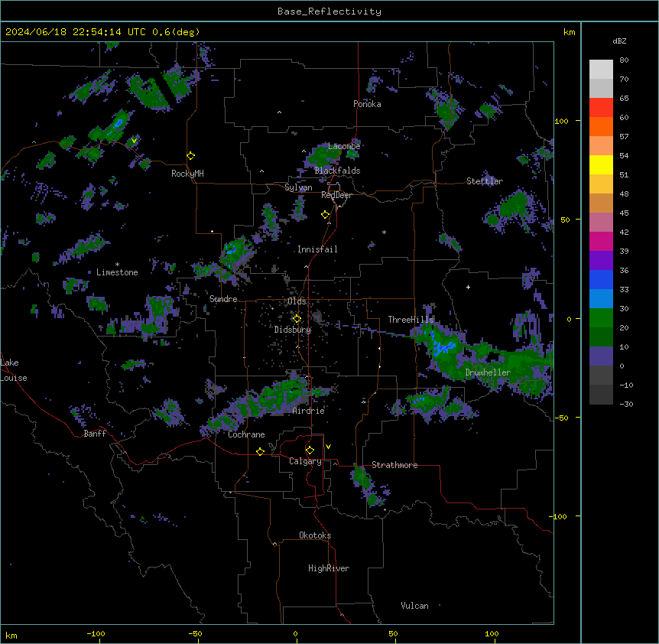Viewport: 659px width, 644px height.
Task: Click the Cochrane label
Action: click(x=246, y=434)
